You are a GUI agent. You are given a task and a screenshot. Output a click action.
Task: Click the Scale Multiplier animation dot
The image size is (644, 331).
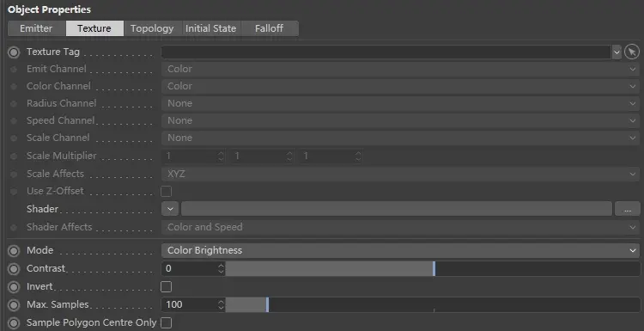pyautogui.click(x=14, y=156)
